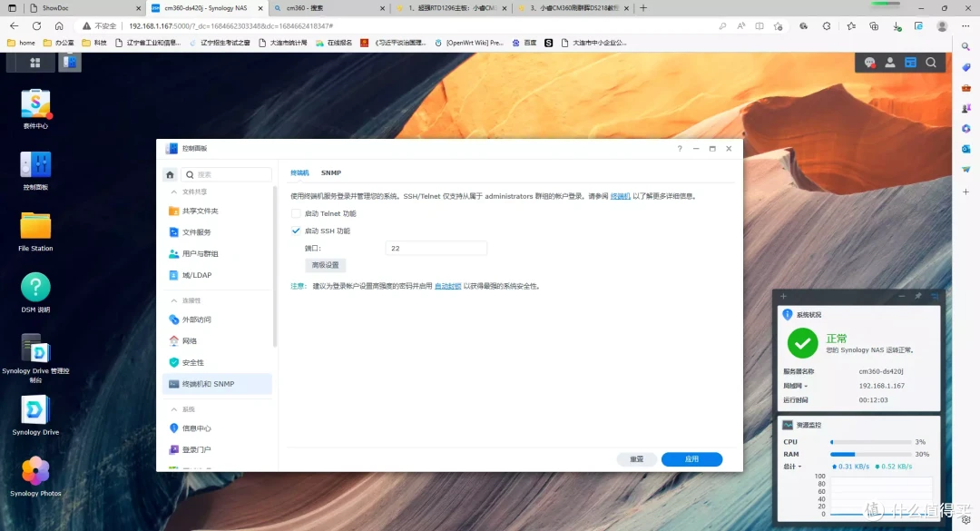980x531 pixels.
Task: Open Total dropdown in Resource Monitor widget
Action: (x=792, y=467)
